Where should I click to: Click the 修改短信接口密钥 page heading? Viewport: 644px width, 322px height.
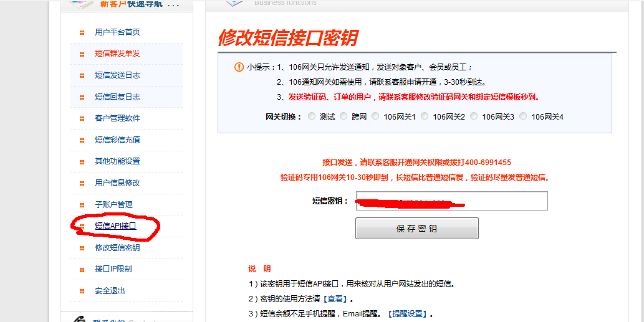coord(287,38)
